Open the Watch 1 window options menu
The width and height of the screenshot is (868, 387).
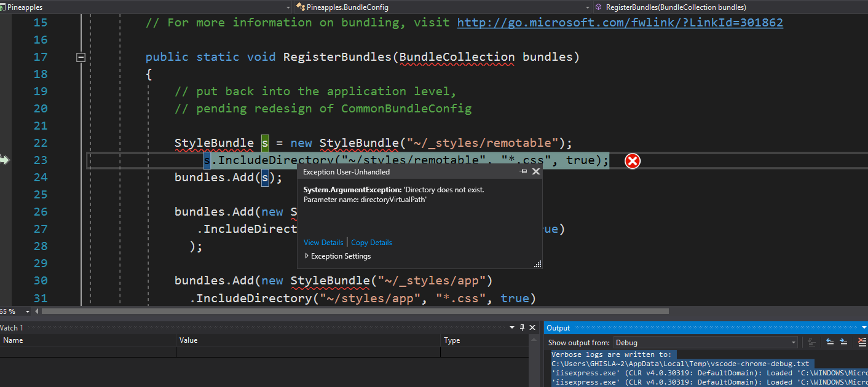[513, 327]
